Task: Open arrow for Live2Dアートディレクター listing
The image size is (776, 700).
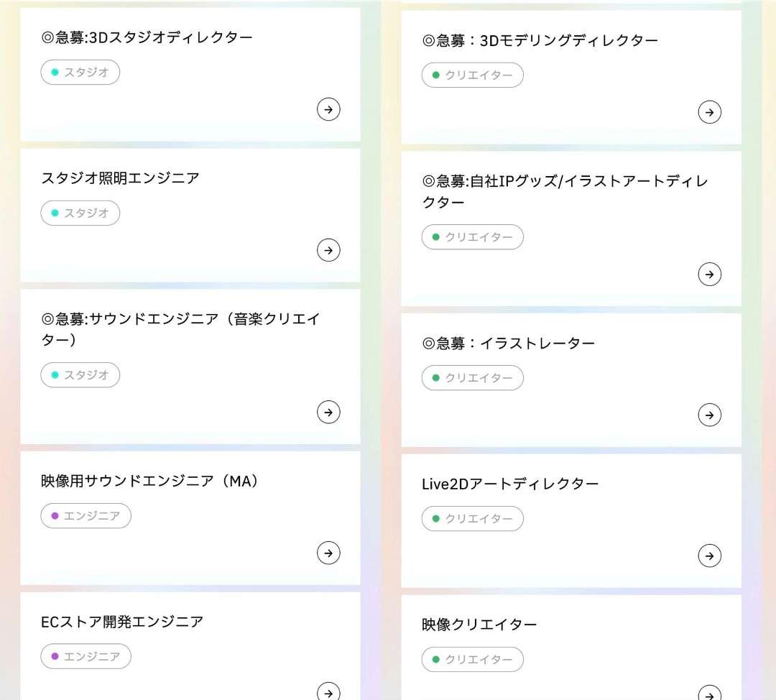Action: (x=709, y=556)
